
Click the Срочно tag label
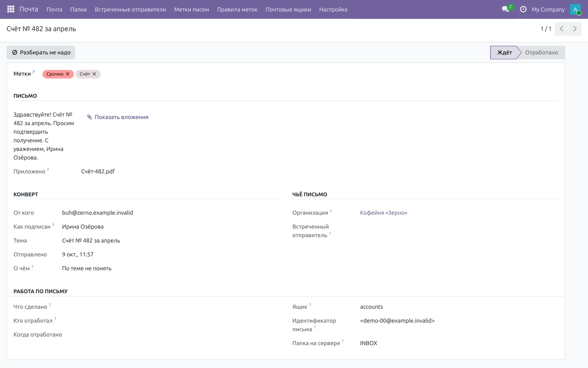pyautogui.click(x=55, y=74)
